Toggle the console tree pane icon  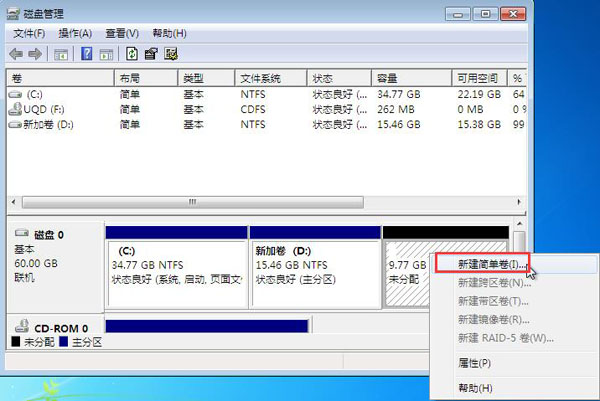(x=62, y=53)
